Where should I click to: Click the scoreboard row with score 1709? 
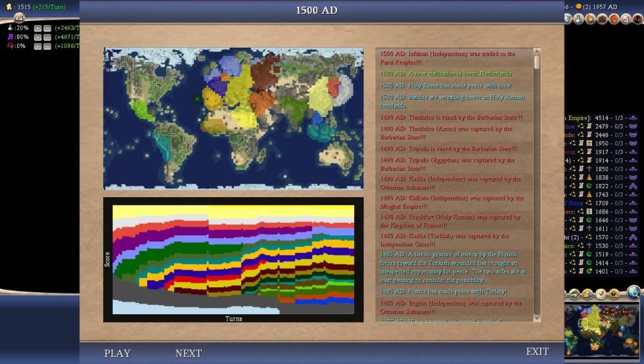(x=602, y=203)
